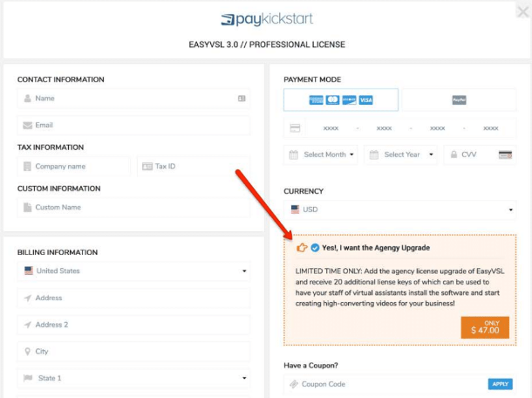This screenshot has height=398, width=532.
Task: Click the ONLY $47.00 price button
Action: (485, 327)
